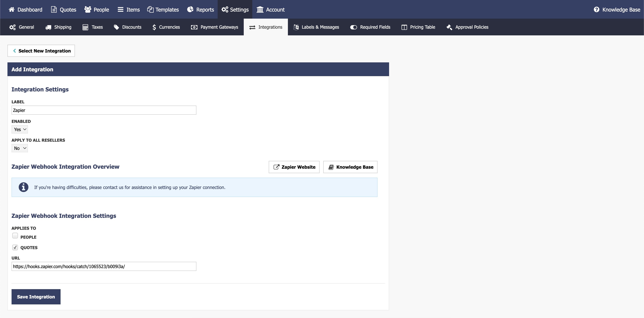
Task: Click the Knowledge Base question mark icon
Action: coord(596,9)
